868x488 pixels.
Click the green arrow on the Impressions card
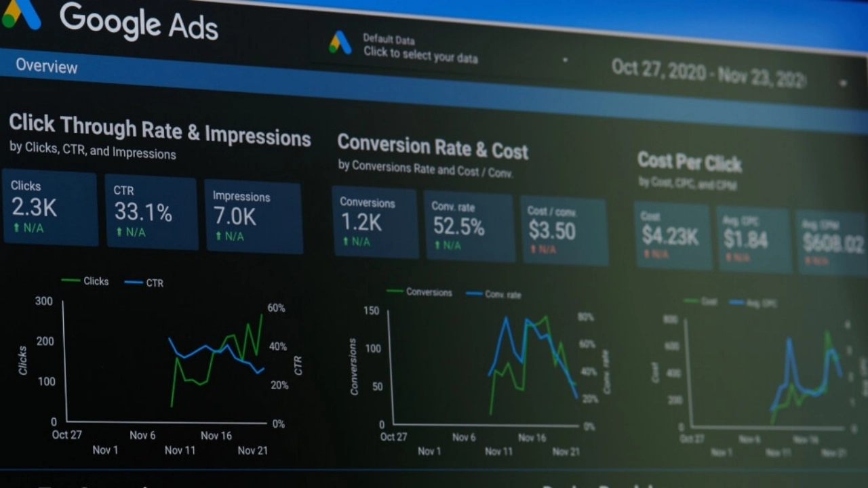[219, 235]
